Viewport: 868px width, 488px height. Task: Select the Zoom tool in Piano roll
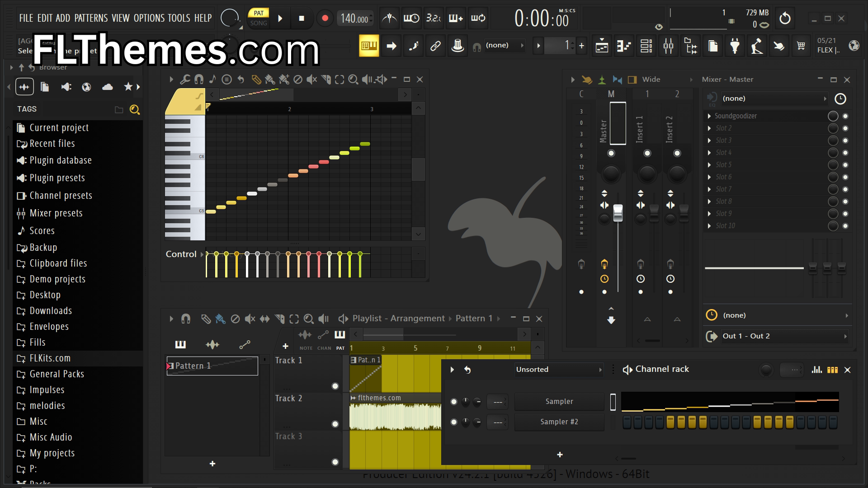pos(353,80)
